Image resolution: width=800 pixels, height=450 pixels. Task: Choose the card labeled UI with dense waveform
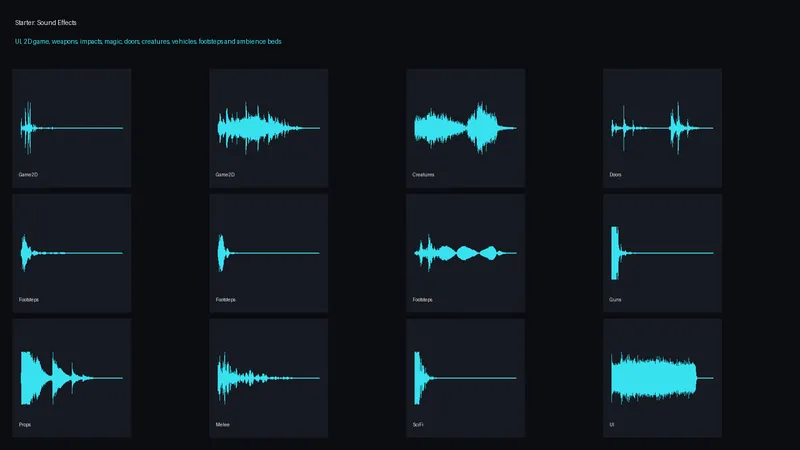(x=662, y=378)
